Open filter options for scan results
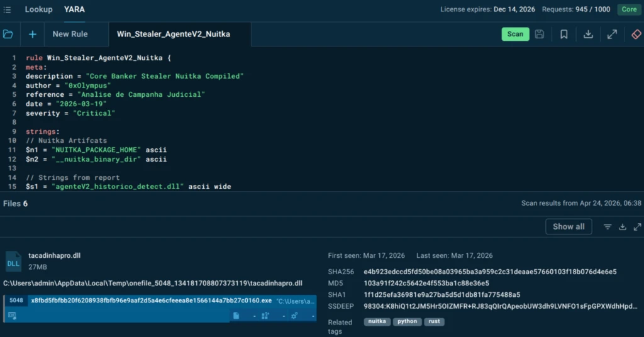 [608, 227]
